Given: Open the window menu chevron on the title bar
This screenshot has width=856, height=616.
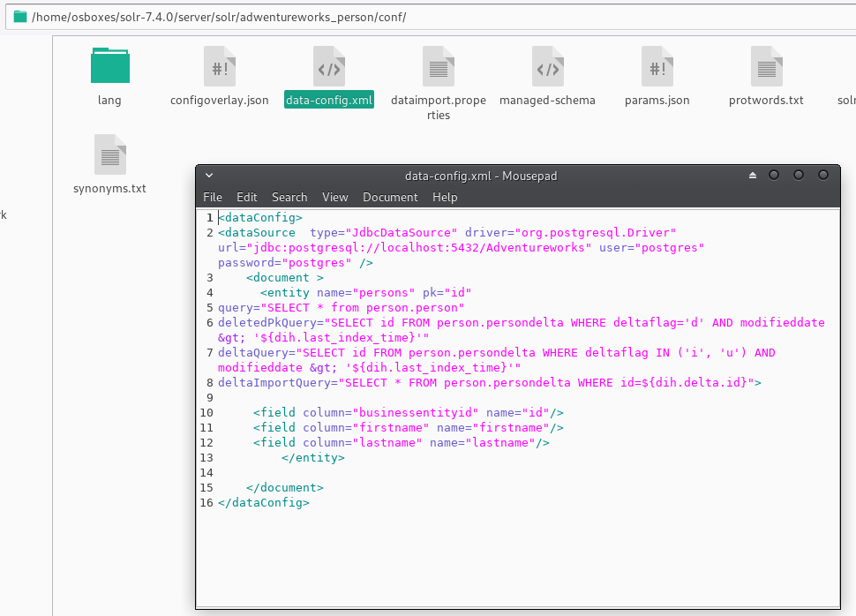Looking at the screenshot, I should (x=208, y=175).
